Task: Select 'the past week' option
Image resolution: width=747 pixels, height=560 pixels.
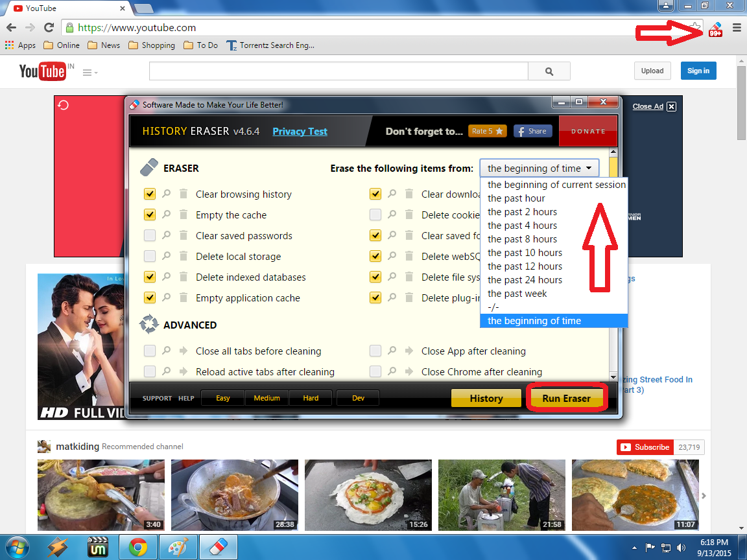Action: click(554, 294)
